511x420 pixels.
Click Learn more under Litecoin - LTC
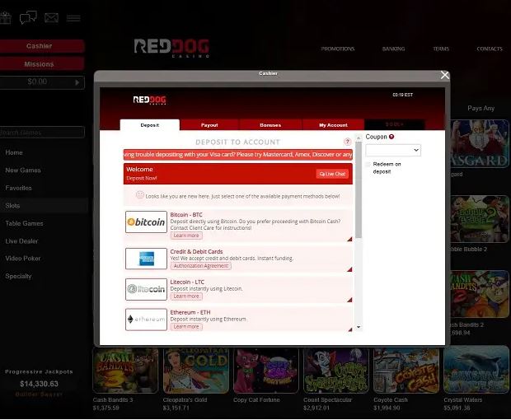(x=186, y=296)
